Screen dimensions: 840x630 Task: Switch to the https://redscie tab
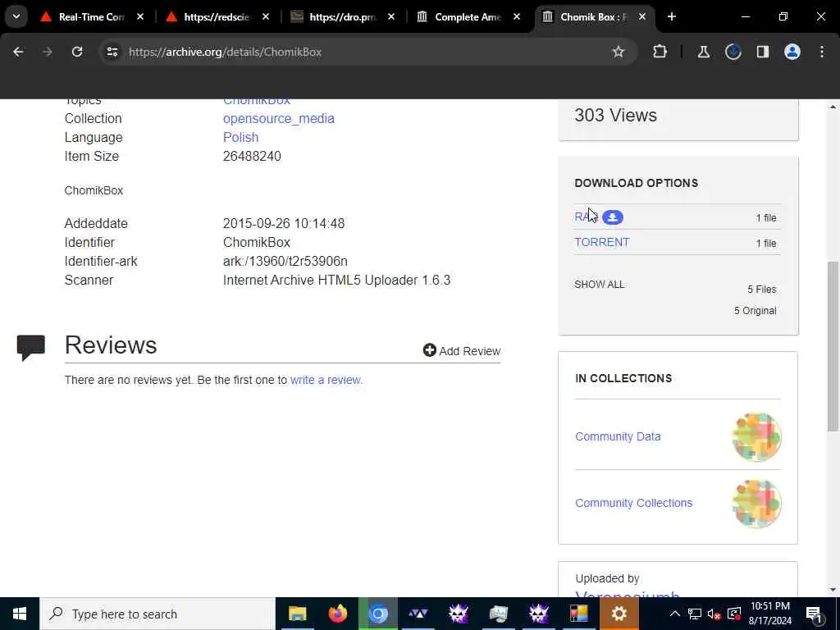tap(217, 17)
